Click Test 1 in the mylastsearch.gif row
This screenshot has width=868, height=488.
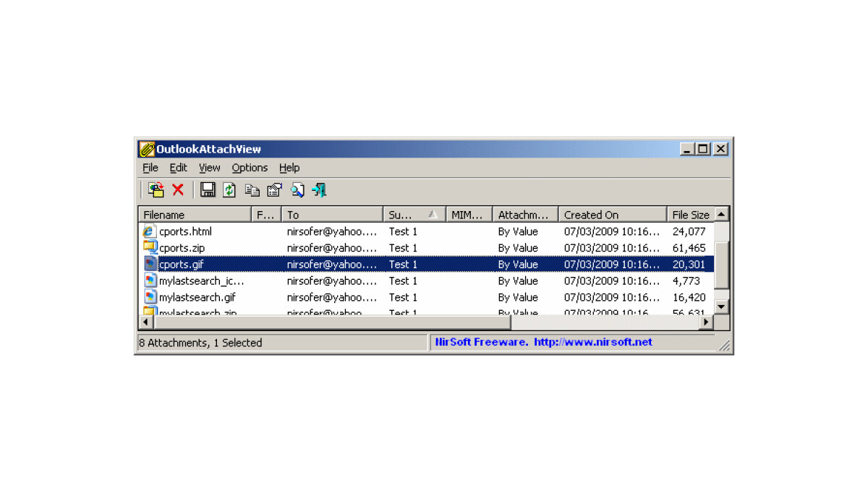point(403,297)
